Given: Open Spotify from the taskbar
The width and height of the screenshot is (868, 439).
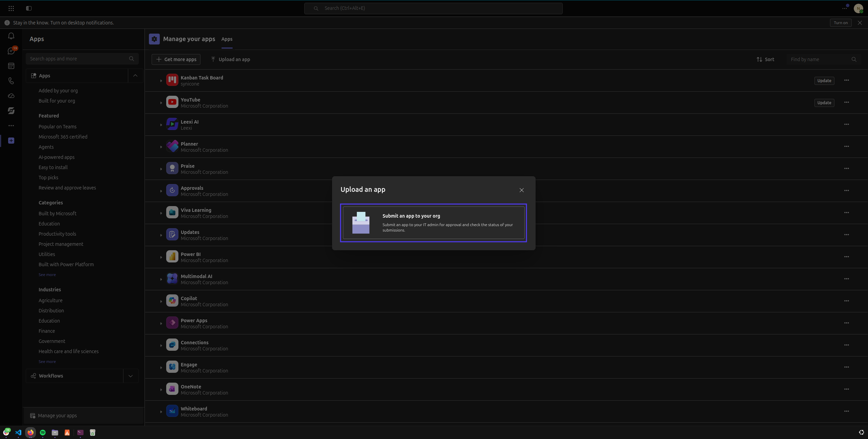Looking at the screenshot, I should click(43, 432).
